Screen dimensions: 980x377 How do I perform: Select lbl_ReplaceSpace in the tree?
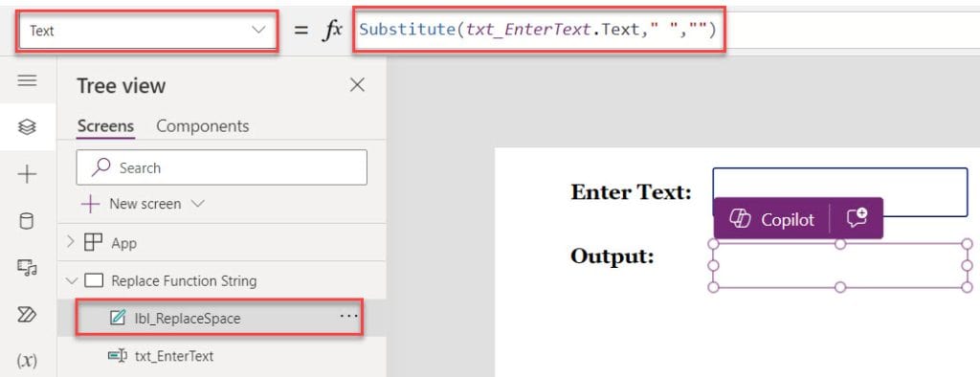(x=188, y=319)
